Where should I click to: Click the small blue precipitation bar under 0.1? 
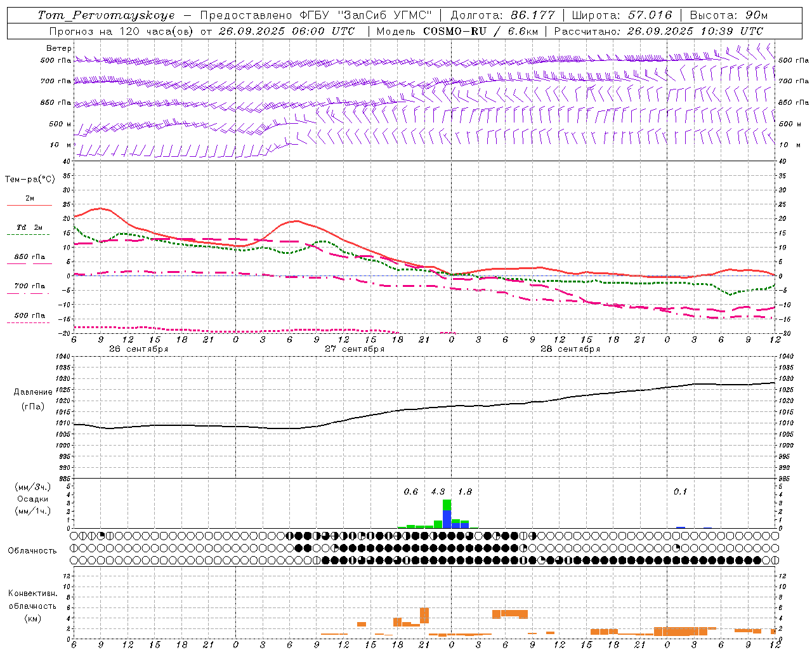(680, 527)
